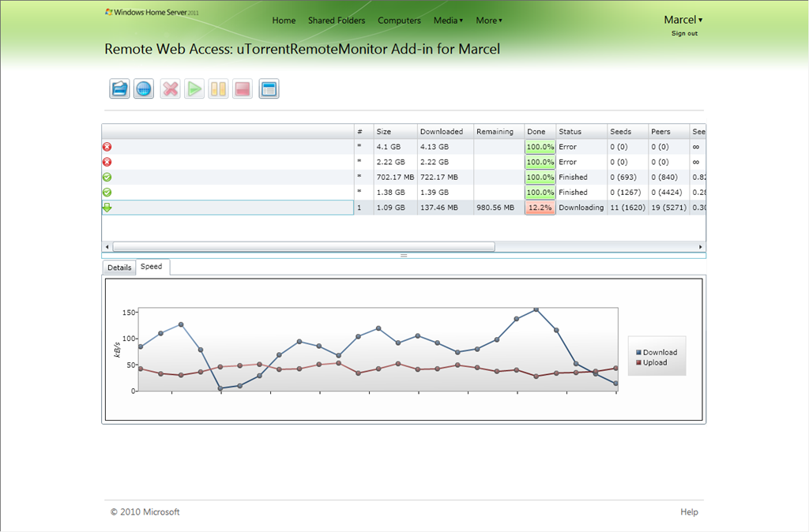Click the Sign out link
The height and width of the screenshot is (532, 809).
pyautogui.click(x=684, y=33)
